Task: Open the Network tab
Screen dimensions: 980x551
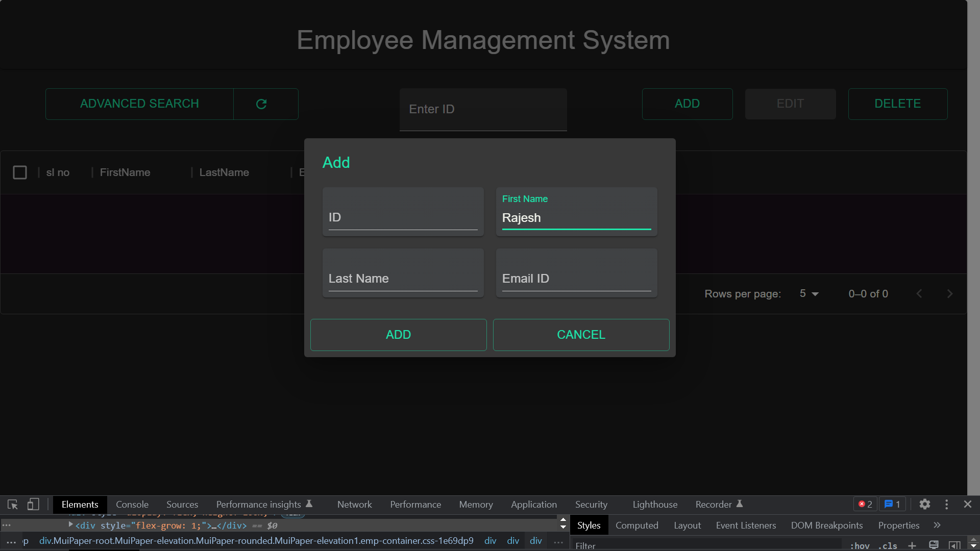Action: 355,505
